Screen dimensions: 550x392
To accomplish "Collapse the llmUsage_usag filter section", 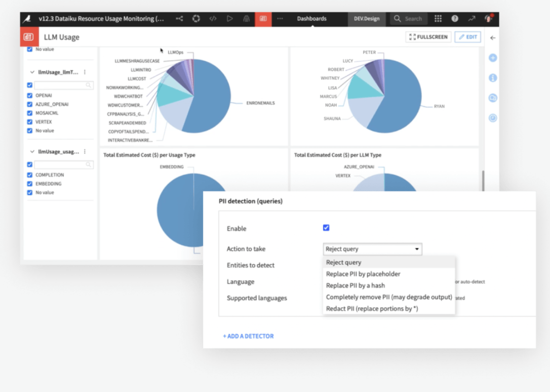I will pyautogui.click(x=32, y=152).
